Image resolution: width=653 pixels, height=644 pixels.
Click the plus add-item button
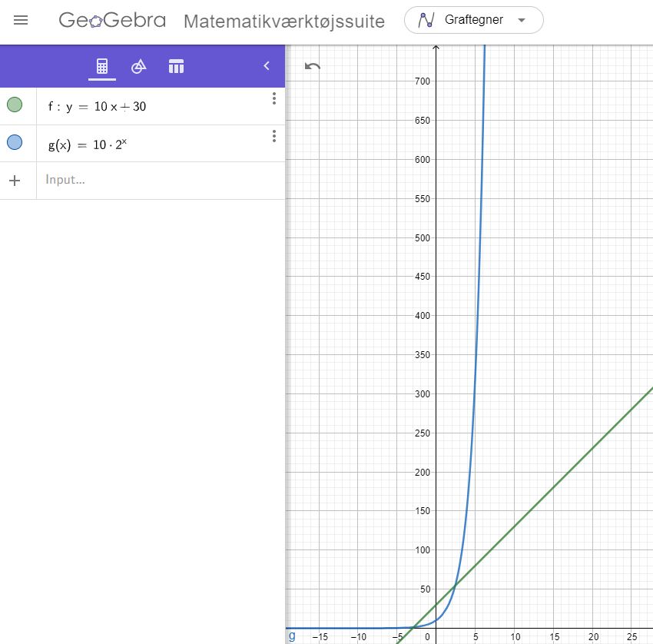pyautogui.click(x=15, y=181)
